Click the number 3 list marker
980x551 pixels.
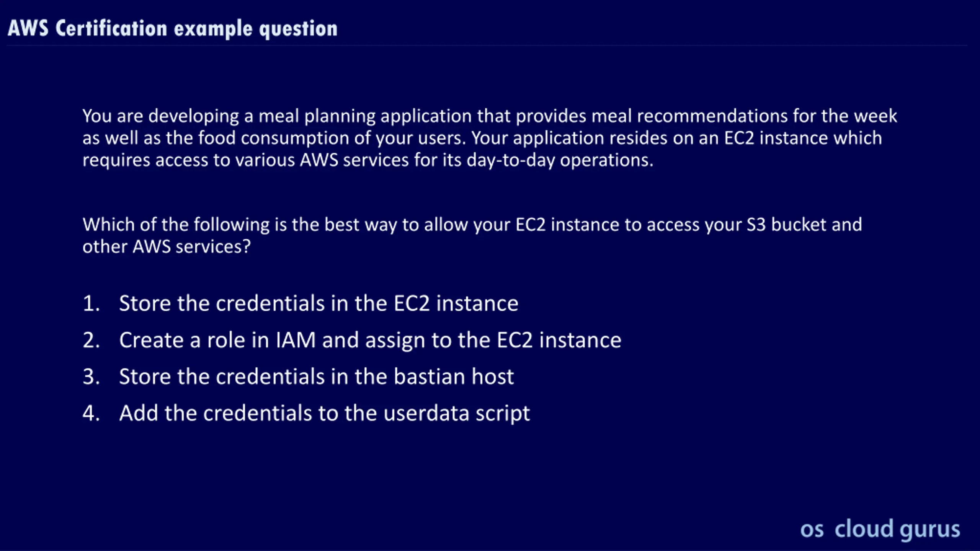coord(91,377)
